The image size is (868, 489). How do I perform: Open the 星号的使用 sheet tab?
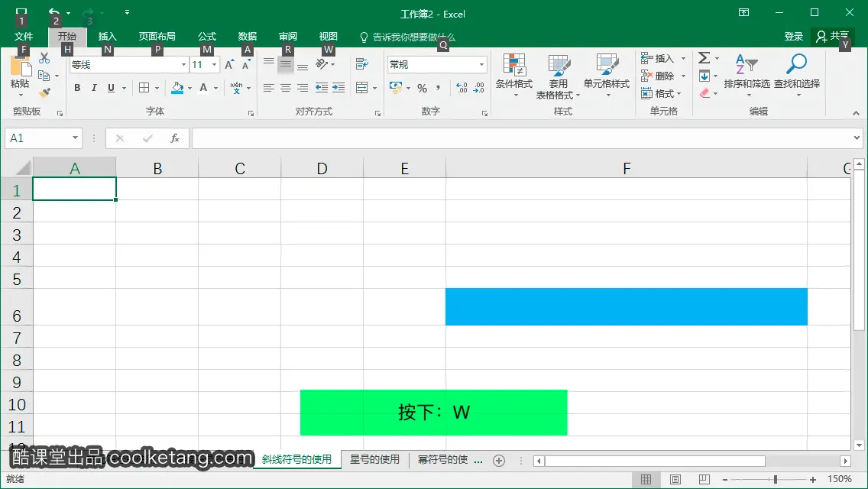coord(374,460)
